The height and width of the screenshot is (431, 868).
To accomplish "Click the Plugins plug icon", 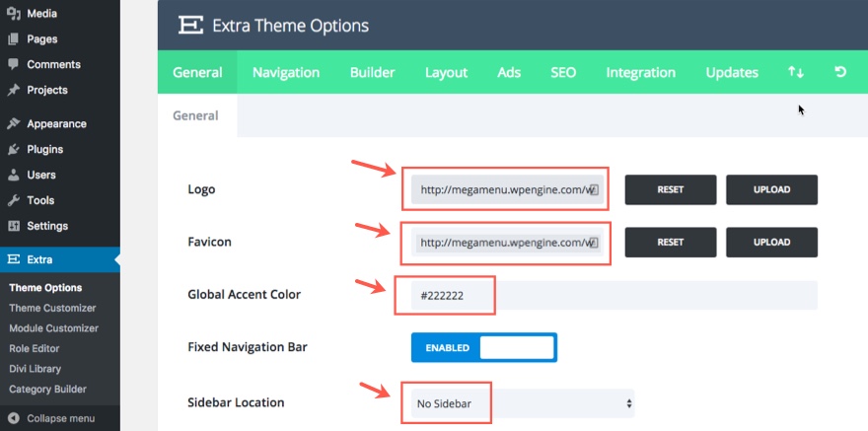I will click(x=14, y=150).
